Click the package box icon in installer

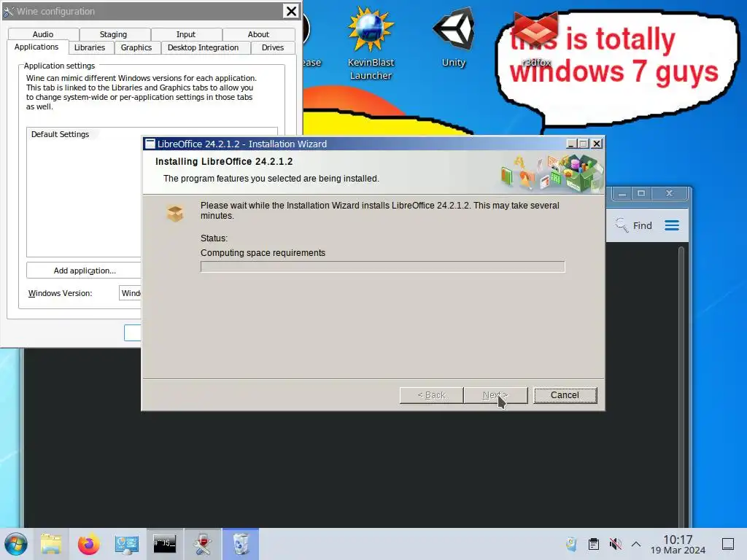pyautogui.click(x=175, y=214)
